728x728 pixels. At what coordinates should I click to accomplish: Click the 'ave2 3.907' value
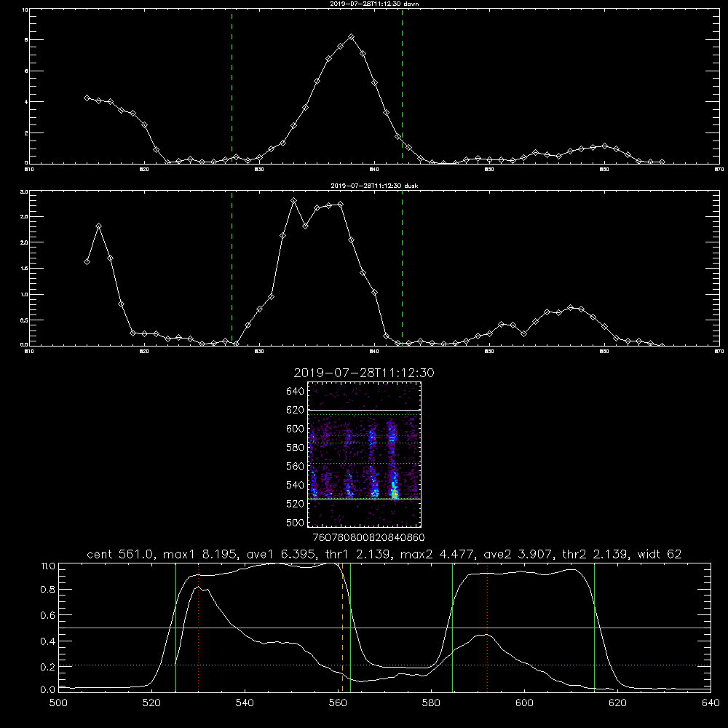518,554
